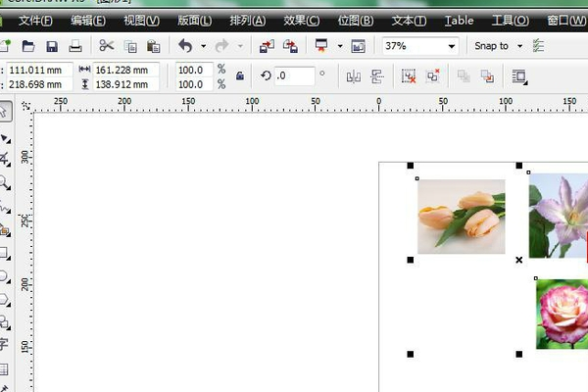
Task: Click the horizontal scale factor 100.0 field
Action: point(194,70)
